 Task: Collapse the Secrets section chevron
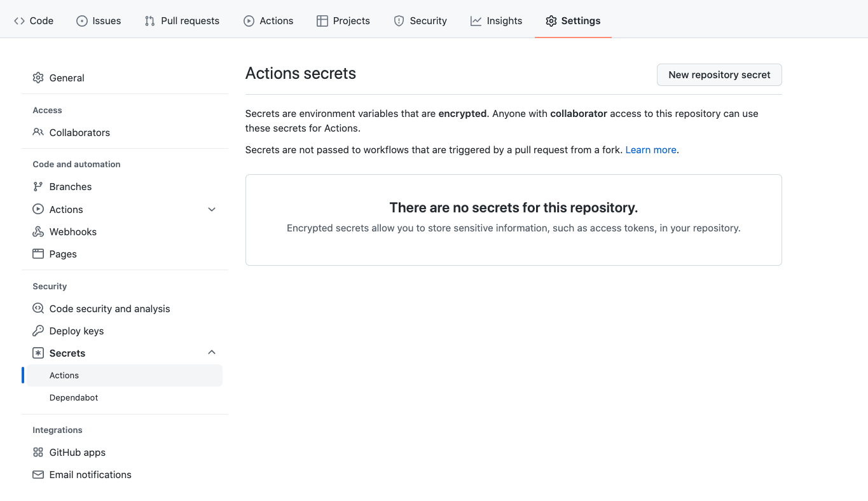212,352
